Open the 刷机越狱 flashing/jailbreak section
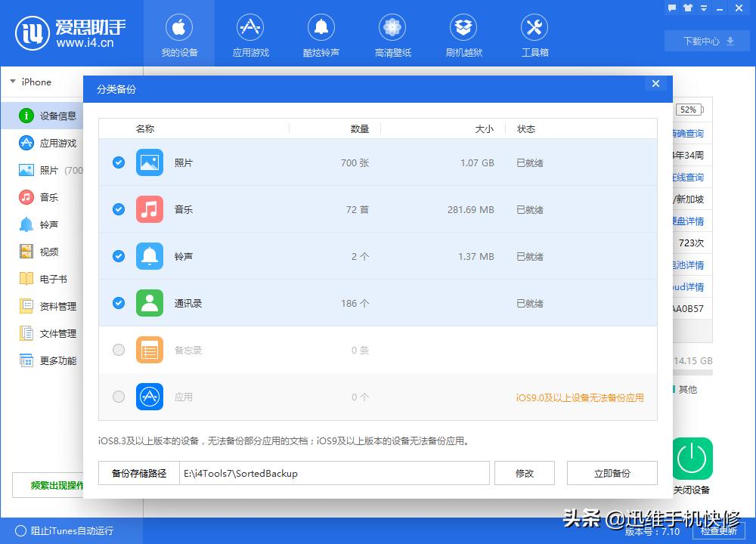Viewport: 756px width, 544px height. 463,34
